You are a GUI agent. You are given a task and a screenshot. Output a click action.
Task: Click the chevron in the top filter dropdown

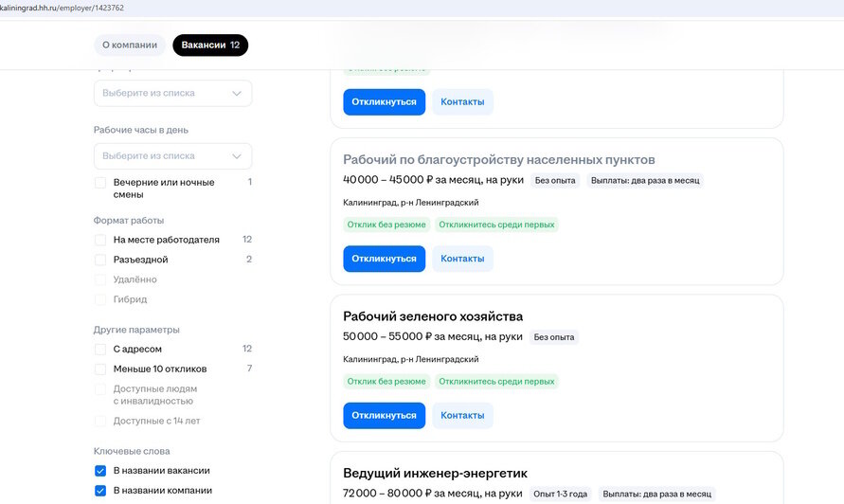click(x=237, y=94)
